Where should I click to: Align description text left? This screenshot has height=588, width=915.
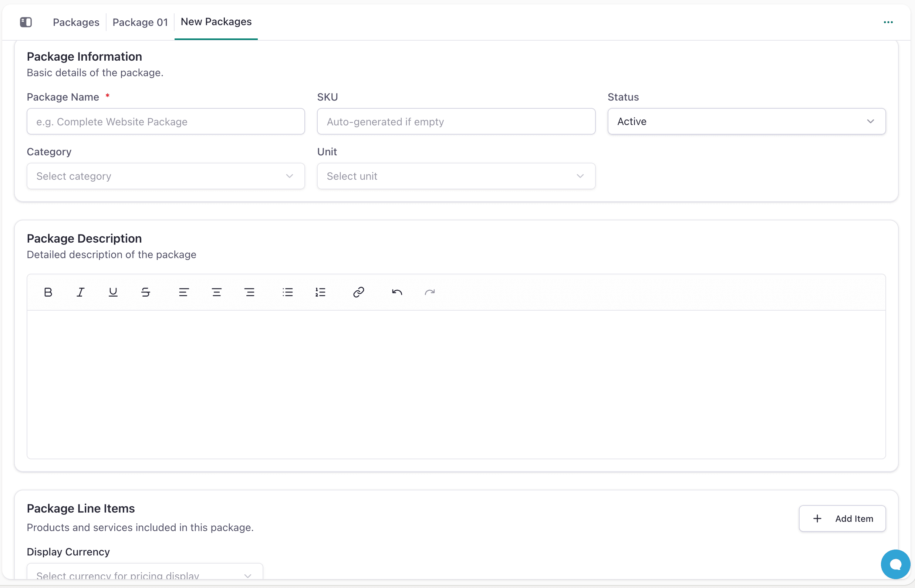click(184, 292)
